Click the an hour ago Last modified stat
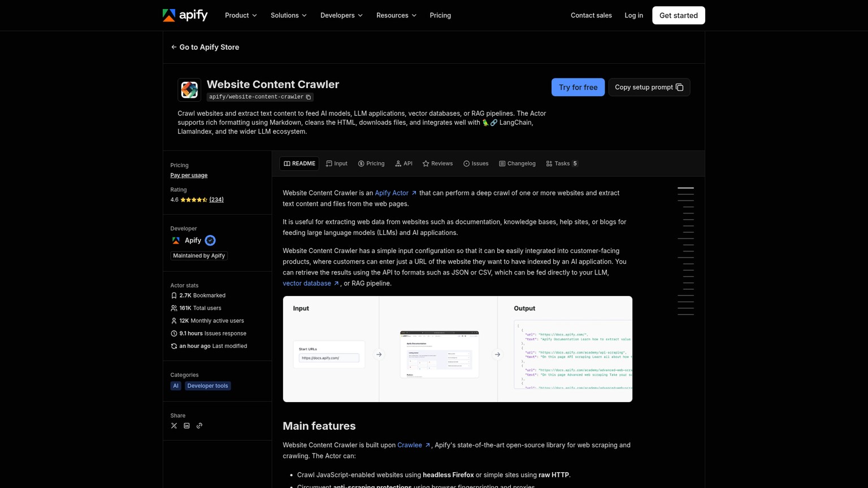The width and height of the screenshot is (868, 488). pos(209,346)
